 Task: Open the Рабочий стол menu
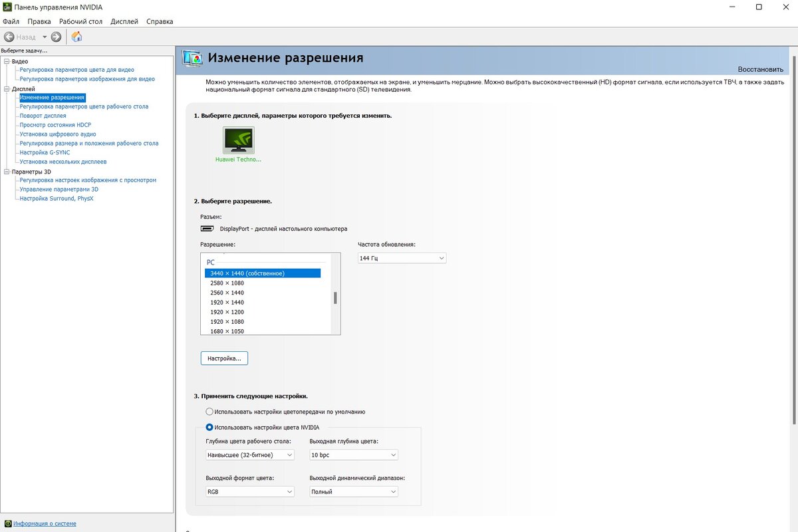pyautogui.click(x=80, y=21)
